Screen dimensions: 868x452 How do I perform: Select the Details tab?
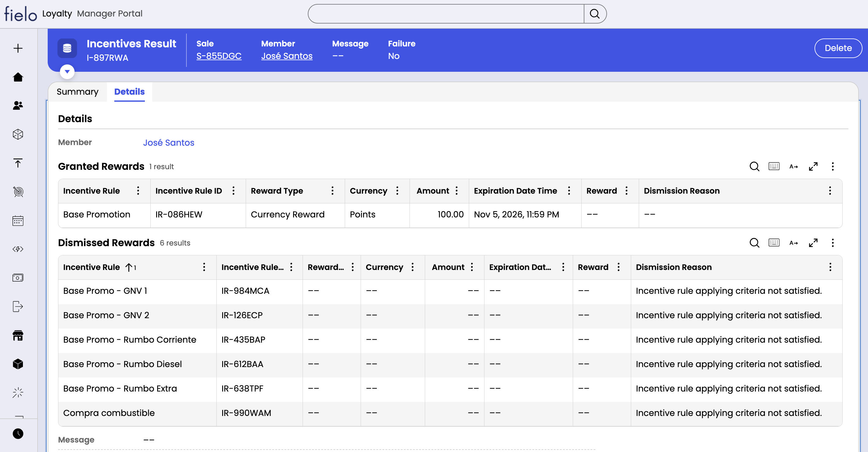129,92
